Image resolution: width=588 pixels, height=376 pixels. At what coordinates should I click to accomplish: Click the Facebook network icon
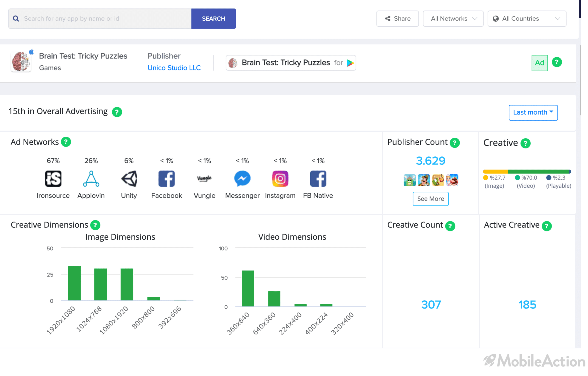pos(167,179)
